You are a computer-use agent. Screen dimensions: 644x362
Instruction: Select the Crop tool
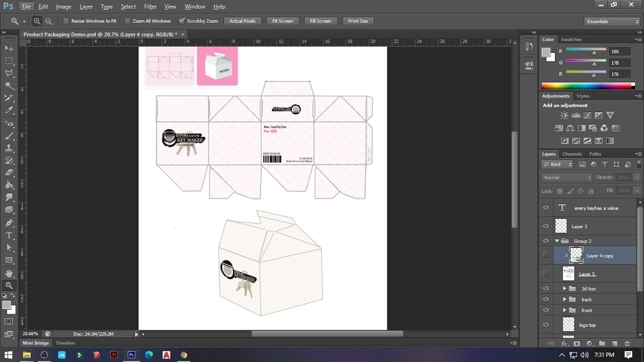tap(9, 98)
